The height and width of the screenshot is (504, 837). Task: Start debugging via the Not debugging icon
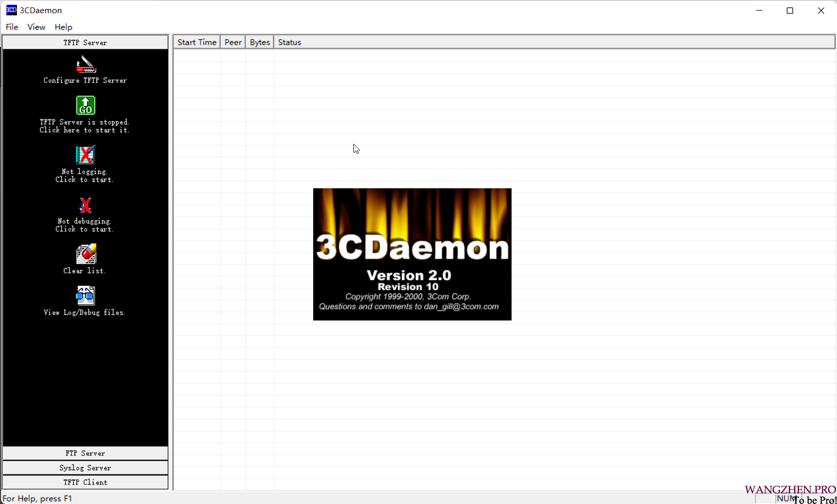(x=85, y=205)
